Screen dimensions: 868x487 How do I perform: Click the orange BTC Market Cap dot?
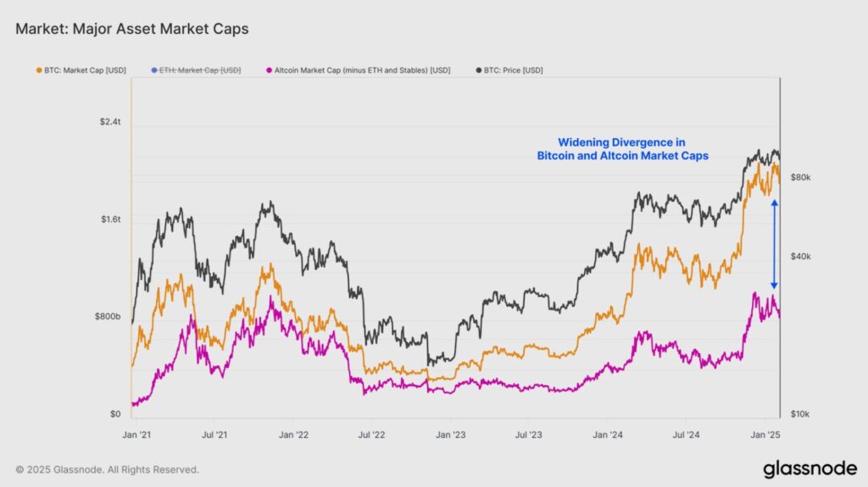point(39,70)
